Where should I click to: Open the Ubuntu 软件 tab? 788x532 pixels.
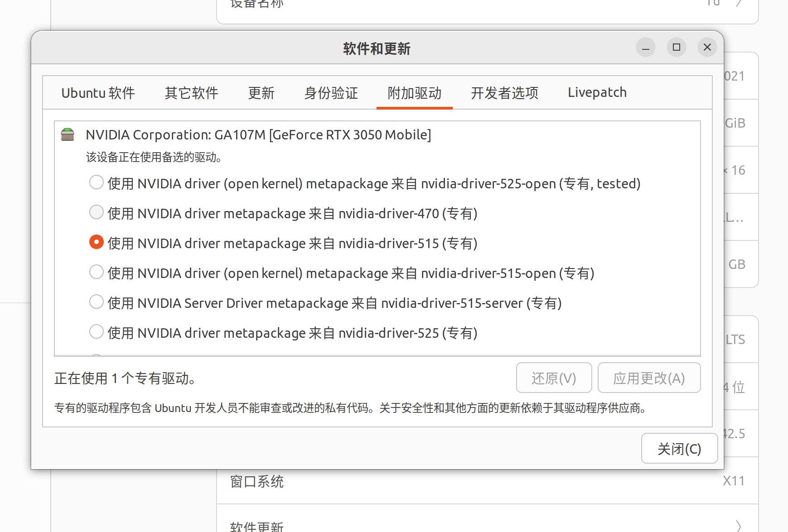pyautogui.click(x=98, y=93)
